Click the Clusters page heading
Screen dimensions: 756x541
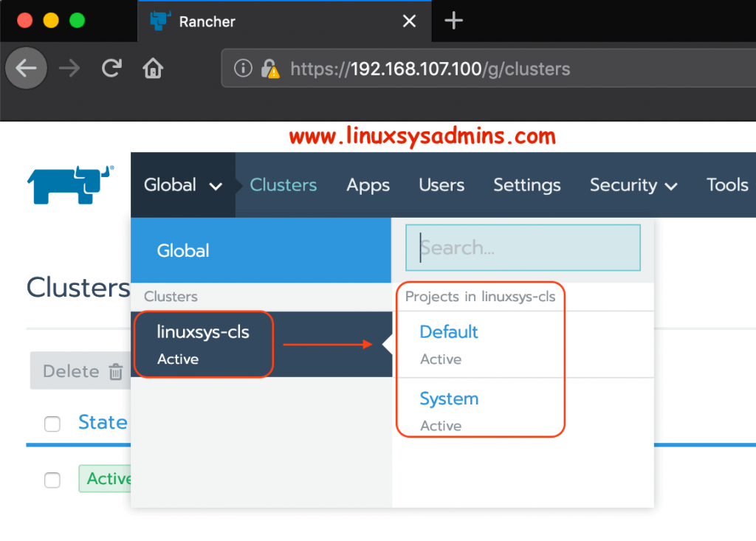78,288
